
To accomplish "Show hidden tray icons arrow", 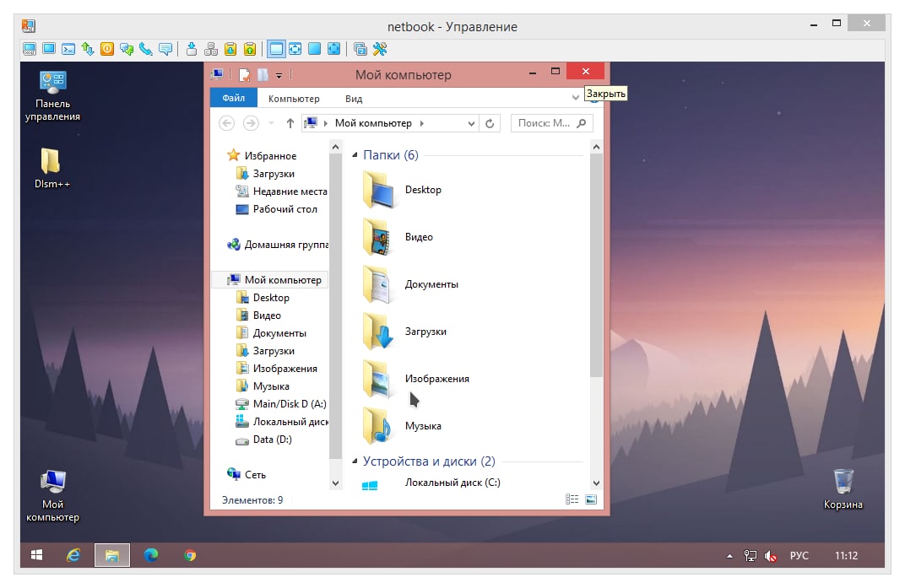I will (x=729, y=556).
